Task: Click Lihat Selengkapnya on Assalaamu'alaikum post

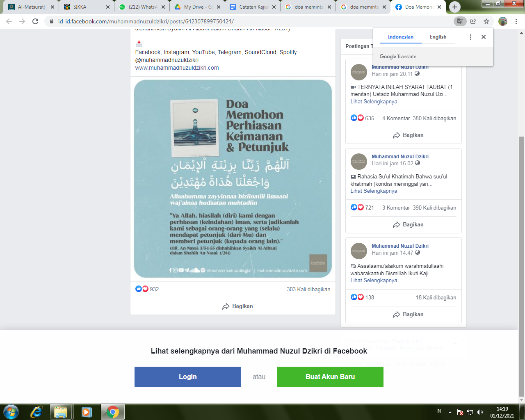Action: pos(374,280)
